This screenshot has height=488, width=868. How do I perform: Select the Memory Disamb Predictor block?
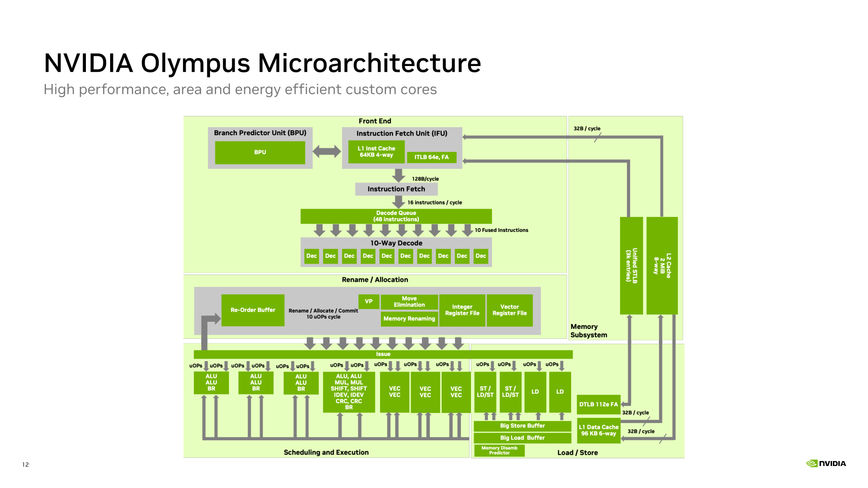(499, 451)
